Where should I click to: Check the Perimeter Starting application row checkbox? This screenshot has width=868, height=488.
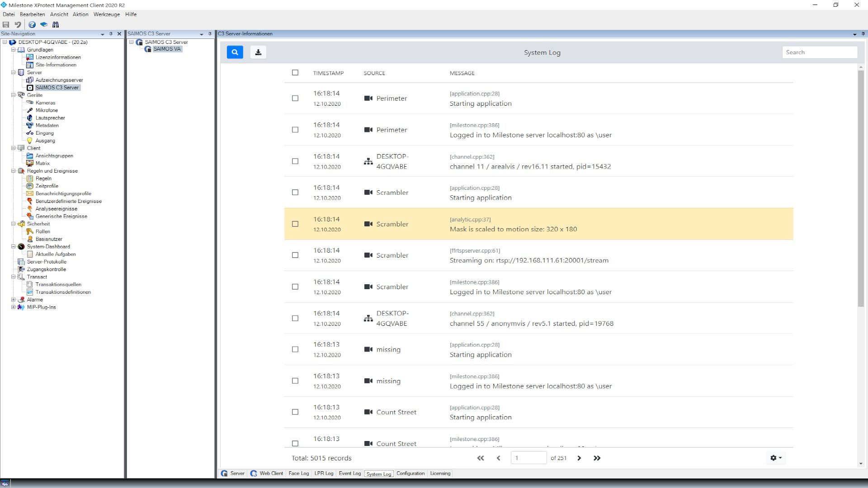pyautogui.click(x=295, y=98)
